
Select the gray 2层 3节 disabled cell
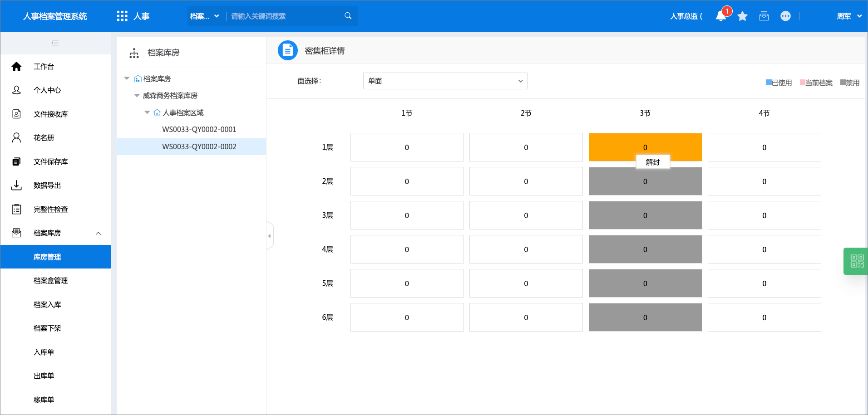(645, 181)
